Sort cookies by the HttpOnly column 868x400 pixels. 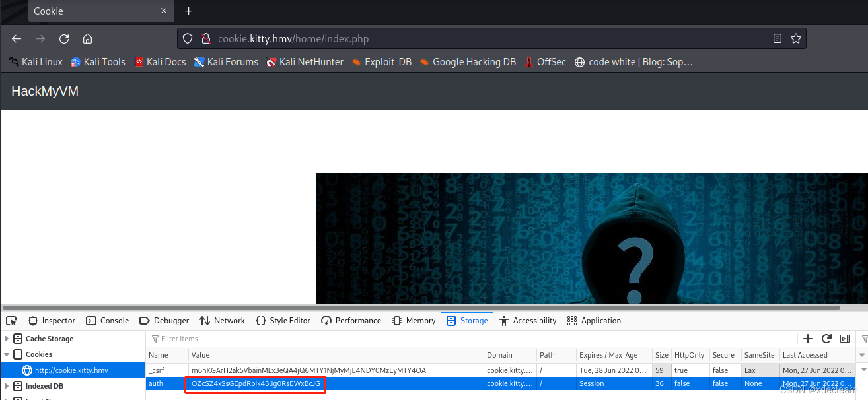690,355
